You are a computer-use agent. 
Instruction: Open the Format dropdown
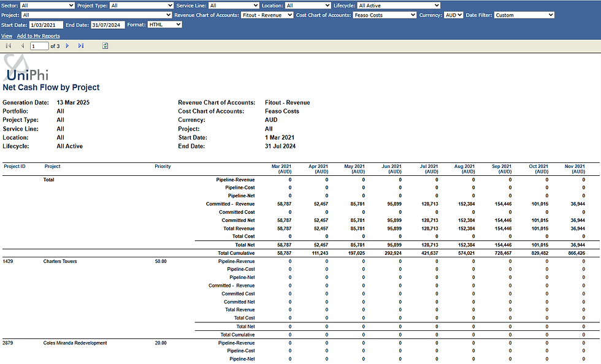pos(165,25)
